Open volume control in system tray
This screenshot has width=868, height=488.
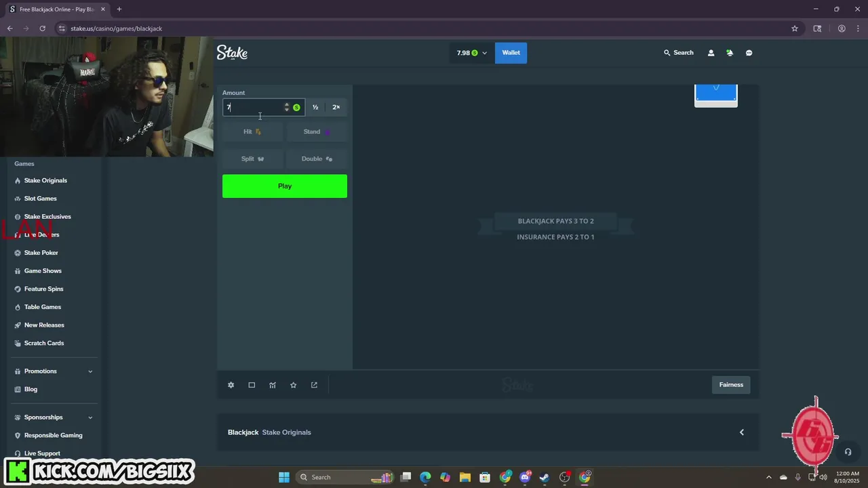coord(823,477)
